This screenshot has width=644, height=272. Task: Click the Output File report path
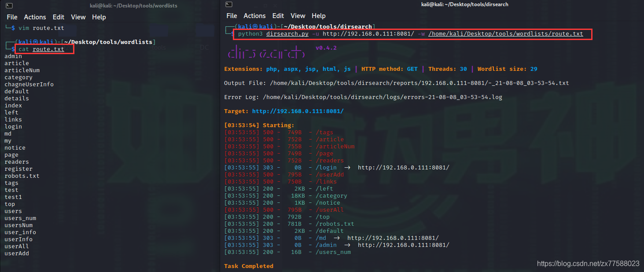[x=420, y=83]
